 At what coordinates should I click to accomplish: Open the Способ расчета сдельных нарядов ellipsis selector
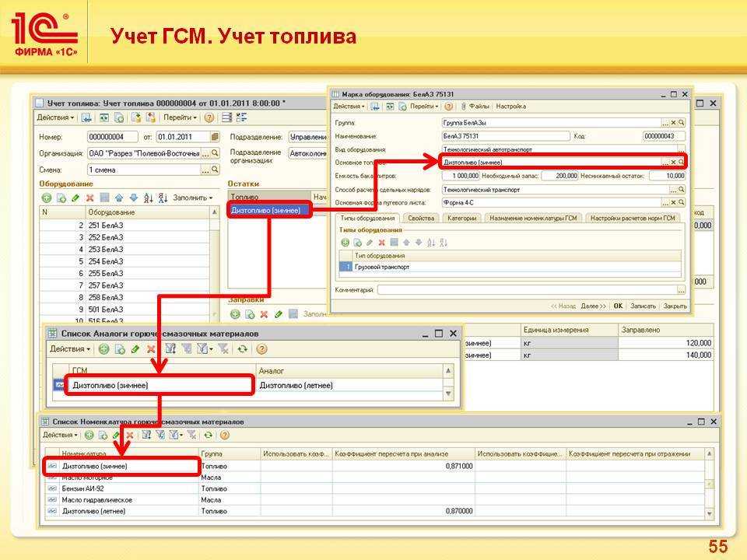673,190
